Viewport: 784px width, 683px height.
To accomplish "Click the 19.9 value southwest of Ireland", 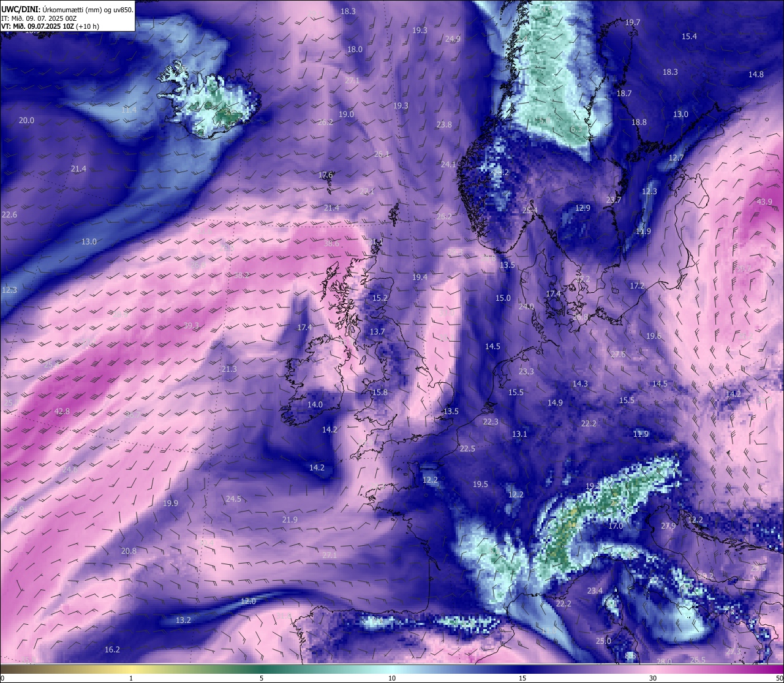I will pos(171,503).
